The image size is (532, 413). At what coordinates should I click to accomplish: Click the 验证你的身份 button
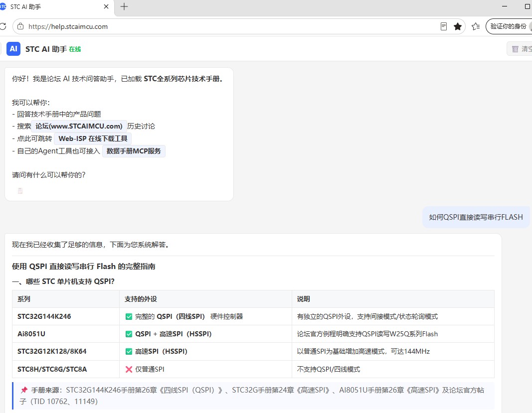tap(508, 26)
